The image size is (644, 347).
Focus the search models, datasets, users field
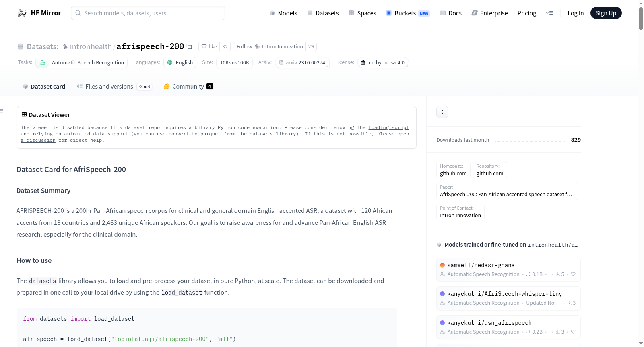point(148,13)
